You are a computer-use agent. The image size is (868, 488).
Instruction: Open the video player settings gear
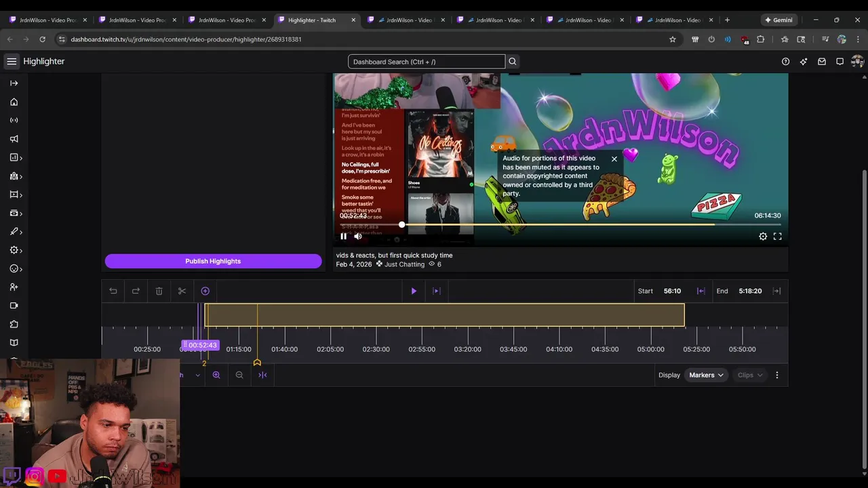click(x=763, y=237)
